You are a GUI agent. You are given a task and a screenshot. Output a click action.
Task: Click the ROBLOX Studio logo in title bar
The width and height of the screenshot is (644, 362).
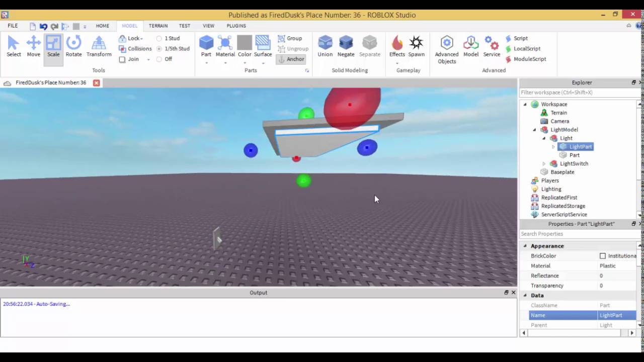click(5, 15)
